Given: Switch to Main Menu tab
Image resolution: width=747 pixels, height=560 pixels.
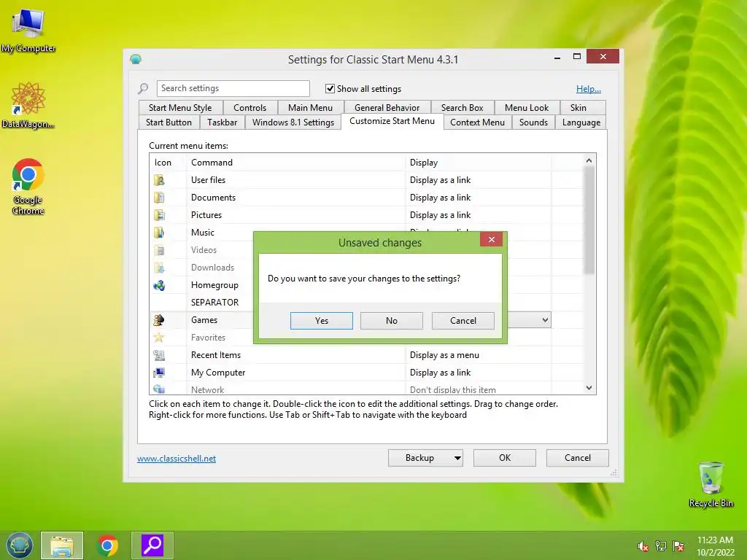Looking at the screenshot, I should tap(310, 108).
